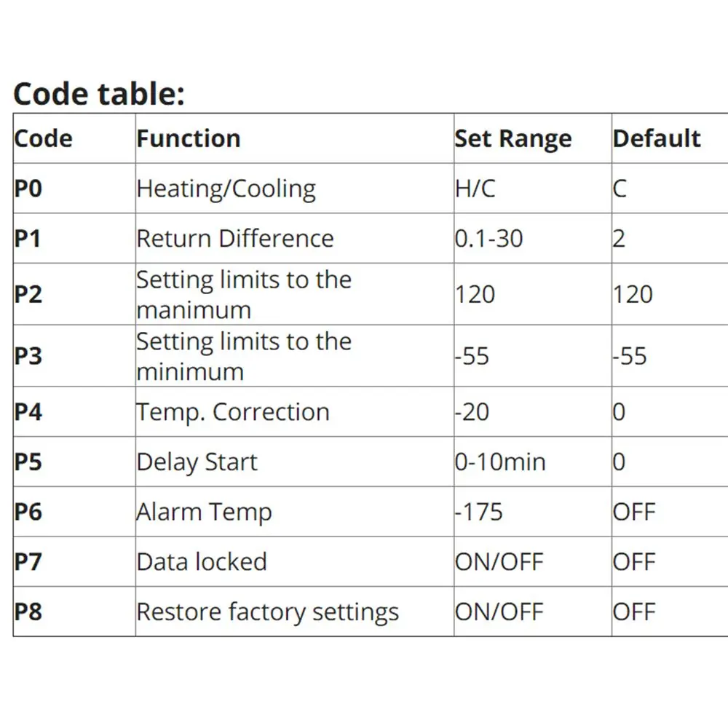Select the "Restore factory settings" cell

(x=267, y=612)
